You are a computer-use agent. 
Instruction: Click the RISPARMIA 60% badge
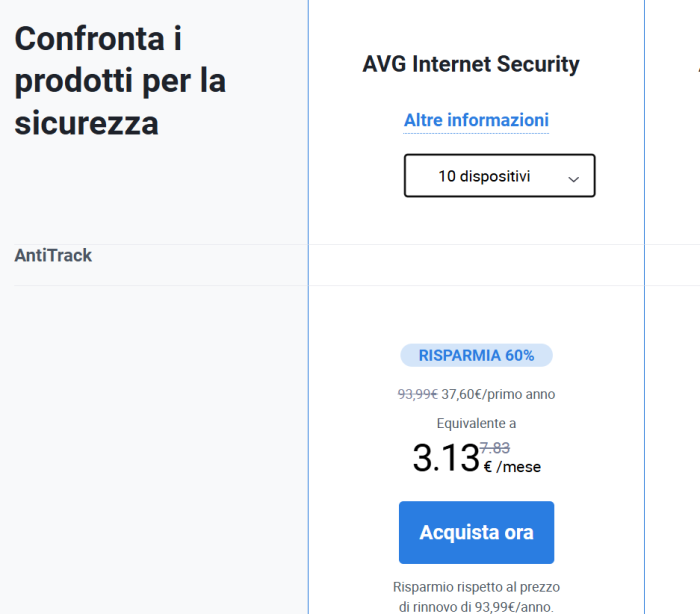pyautogui.click(x=476, y=355)
